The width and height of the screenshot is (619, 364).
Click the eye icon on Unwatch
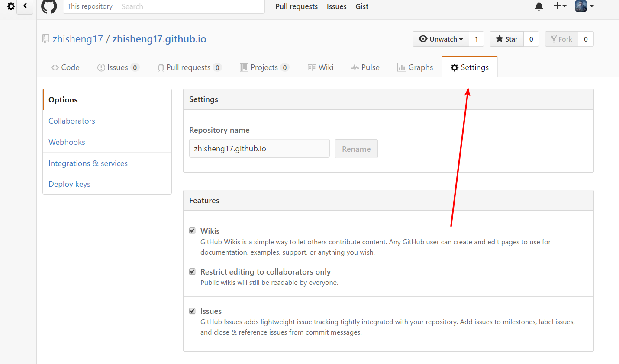click(x=423, y=38)
